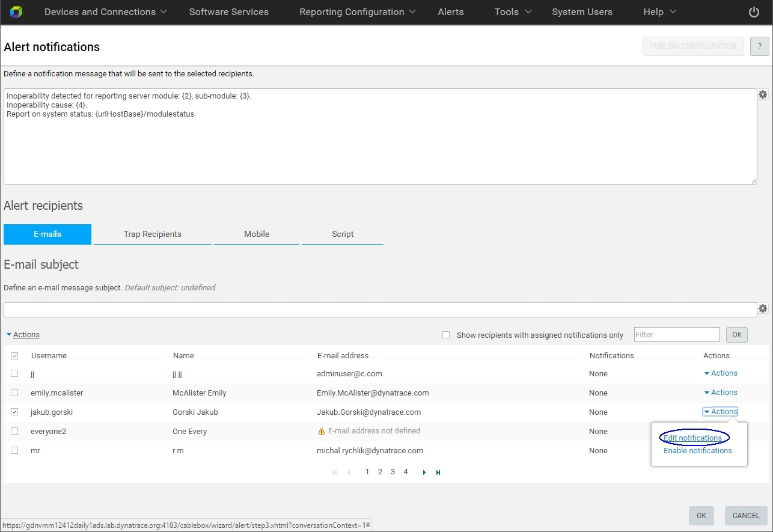Open gear settings beside notification message box
773x532 pixels.
[763, 94]
